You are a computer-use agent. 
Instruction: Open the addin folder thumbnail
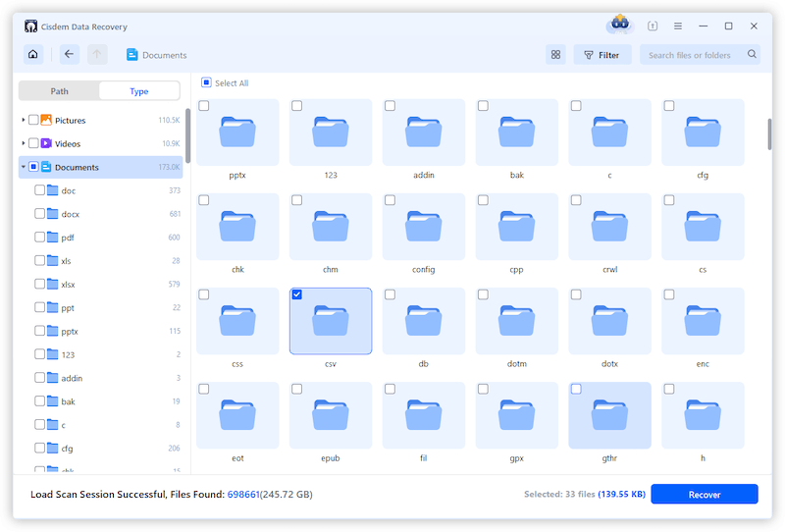(x=424, y=133)
